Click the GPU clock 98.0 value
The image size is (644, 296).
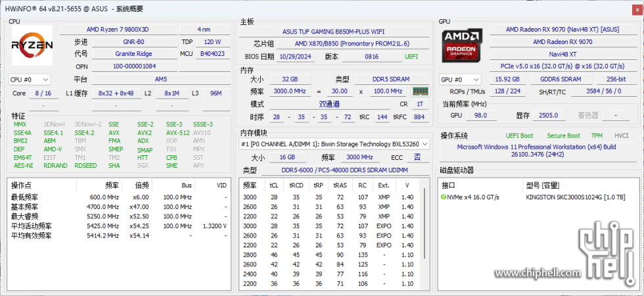[x=480, y=116]
